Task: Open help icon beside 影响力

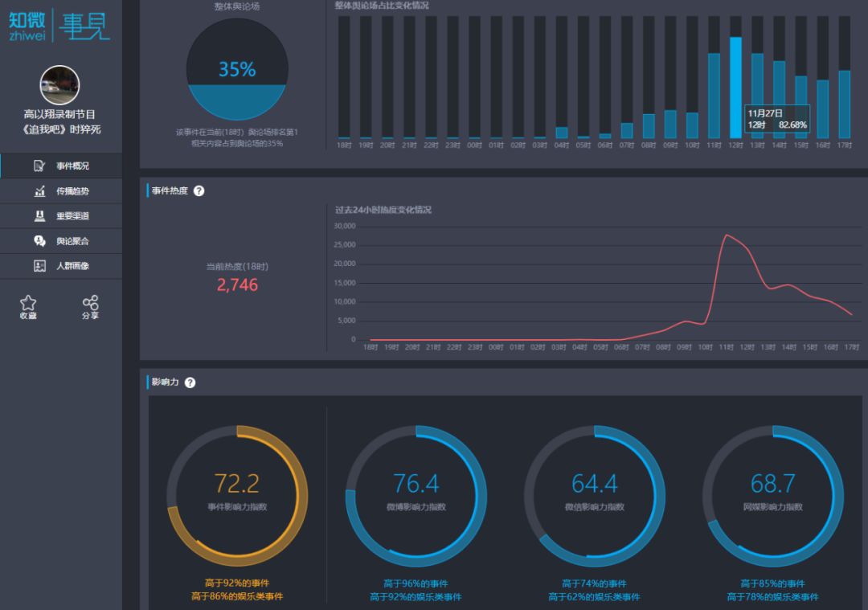Action: tap(190, 383)
